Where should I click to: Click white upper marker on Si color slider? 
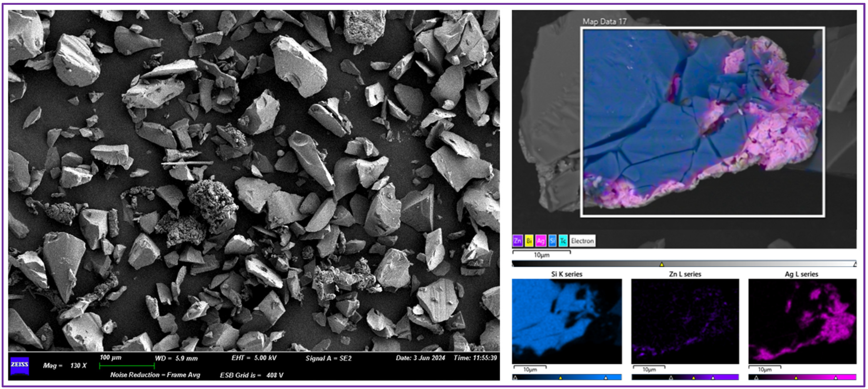[606, 378]
